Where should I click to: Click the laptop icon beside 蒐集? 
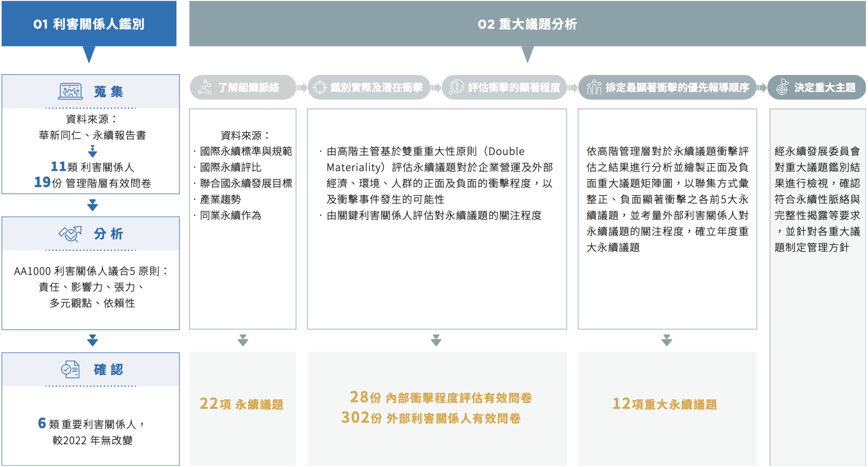[71, 91]
